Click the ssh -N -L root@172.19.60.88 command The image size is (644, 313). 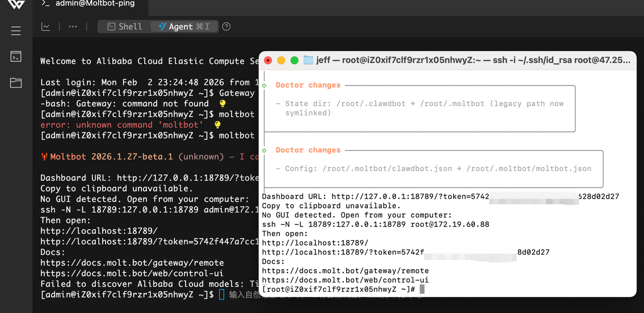coord(375,224)
